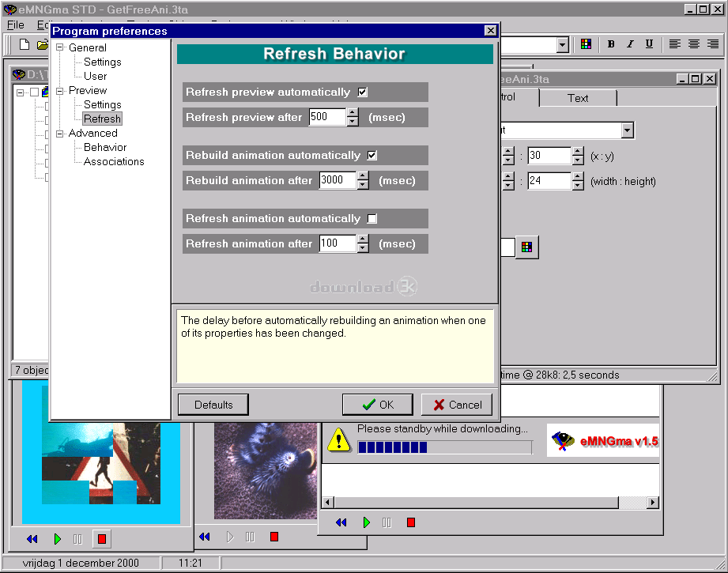Check the root checkbox in project tree
The height and width of the screenshot is (573, 728).
coord(34,92)
